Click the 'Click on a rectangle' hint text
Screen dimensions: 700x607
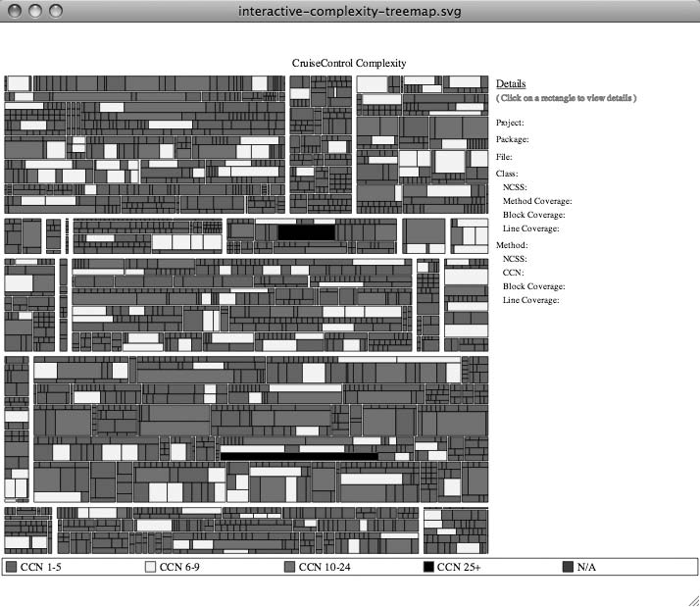tap(567, 98)
